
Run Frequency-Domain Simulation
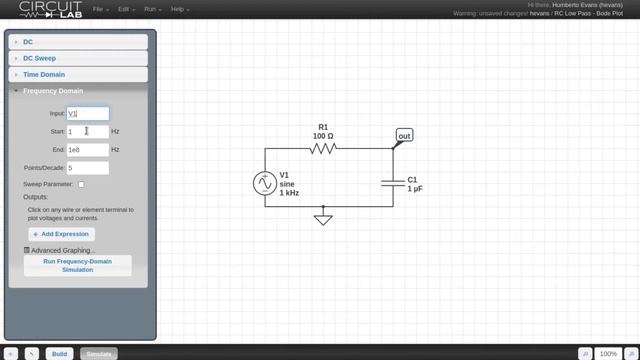click(78, 266)
